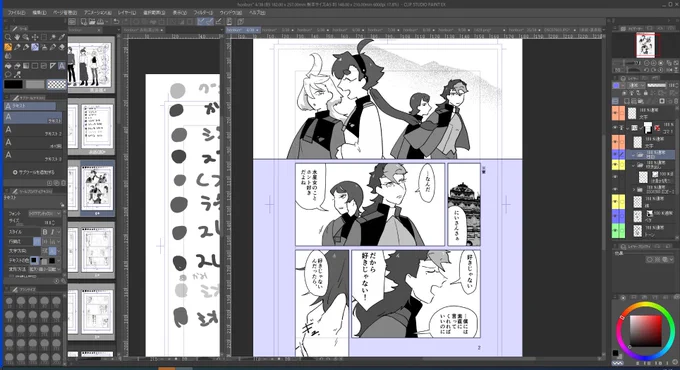Image resolution: width=680 pixels, height=370 pixels.
Task: Click the Undo arrow in command bar
Action: click(116, 21)
